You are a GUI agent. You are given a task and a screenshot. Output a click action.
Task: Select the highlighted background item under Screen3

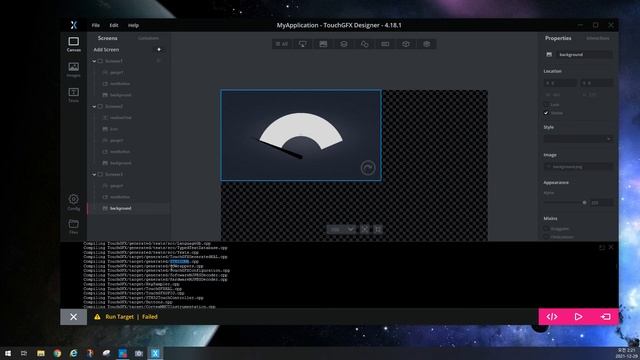[120, 208]
